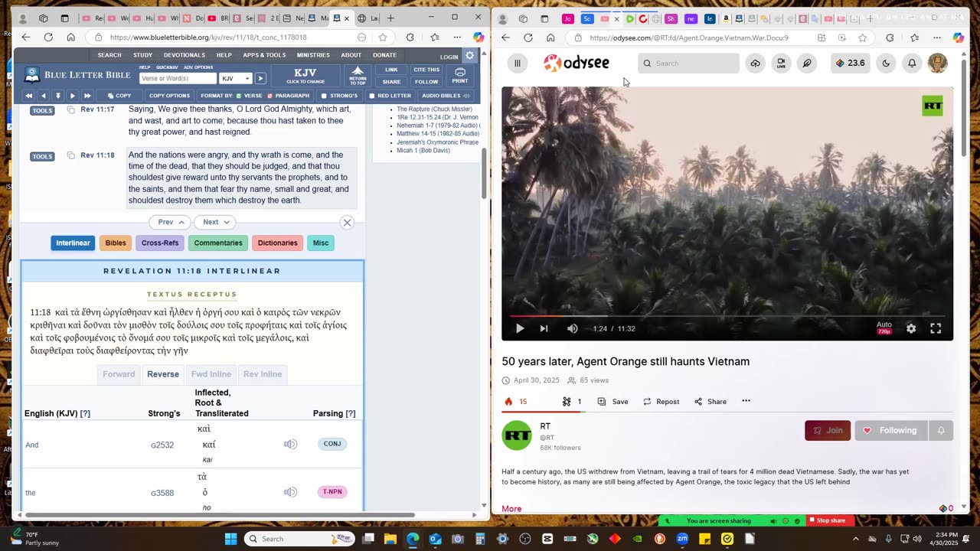Click the Odysee publish post feather icon
Screen dimensions: 980x551
[x=807, y=64]
